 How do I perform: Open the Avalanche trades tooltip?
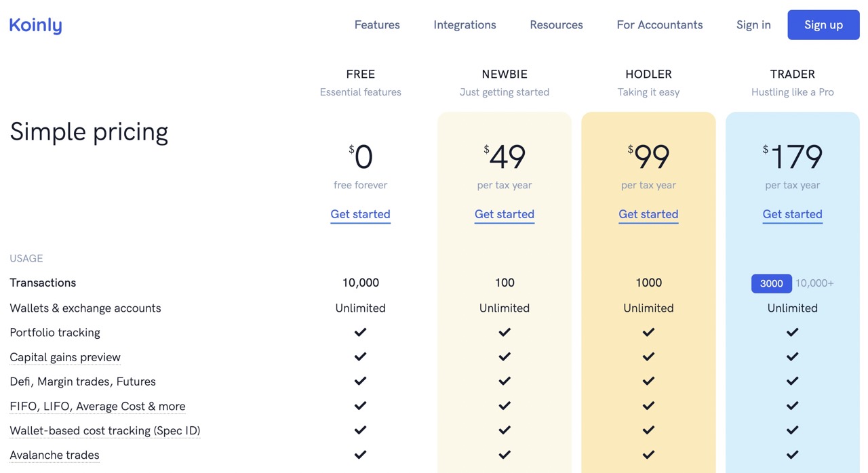(54, 455)
